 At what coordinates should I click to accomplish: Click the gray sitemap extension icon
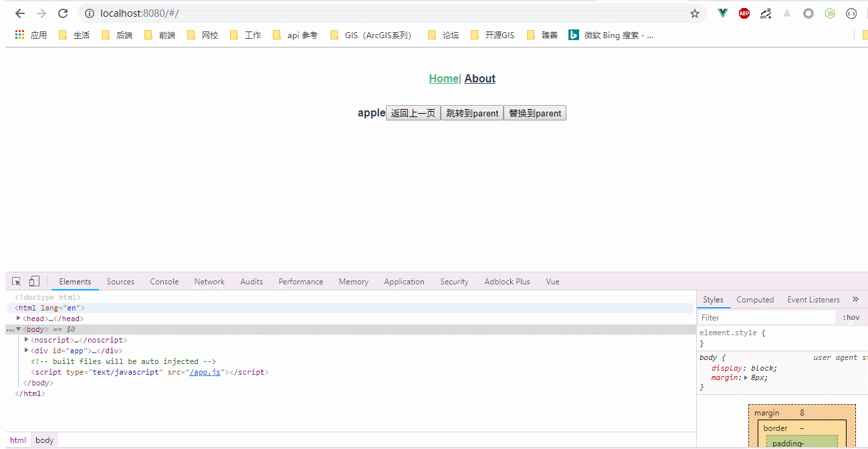click(x=787, y=13)
